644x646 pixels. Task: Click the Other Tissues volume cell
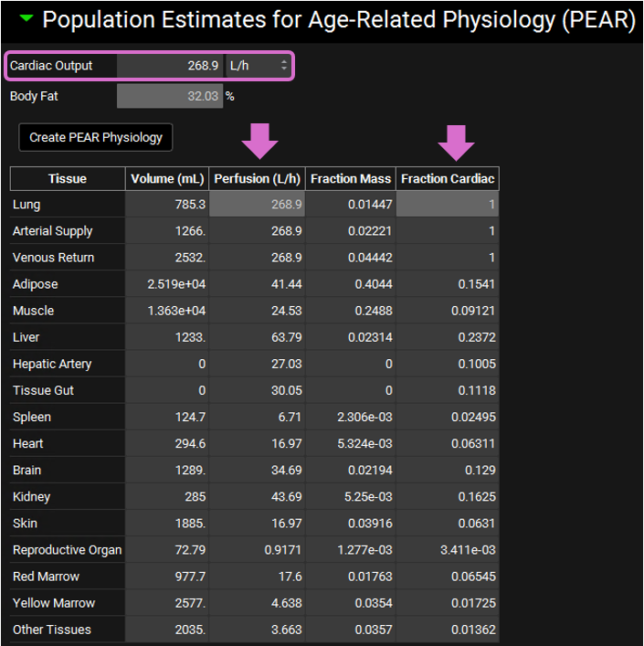pos(167,630)
